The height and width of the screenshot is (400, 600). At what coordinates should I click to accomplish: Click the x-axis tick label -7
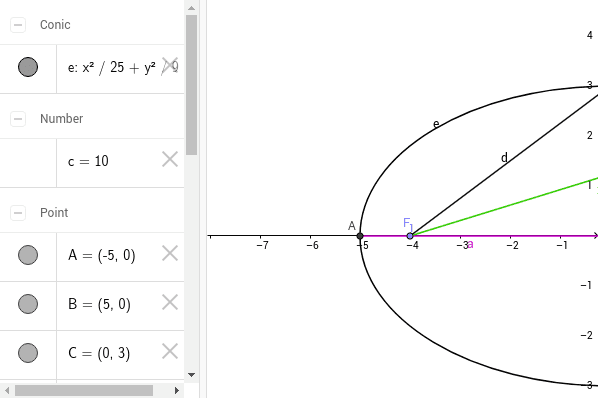pyautogui.click(x=262, y=245)
